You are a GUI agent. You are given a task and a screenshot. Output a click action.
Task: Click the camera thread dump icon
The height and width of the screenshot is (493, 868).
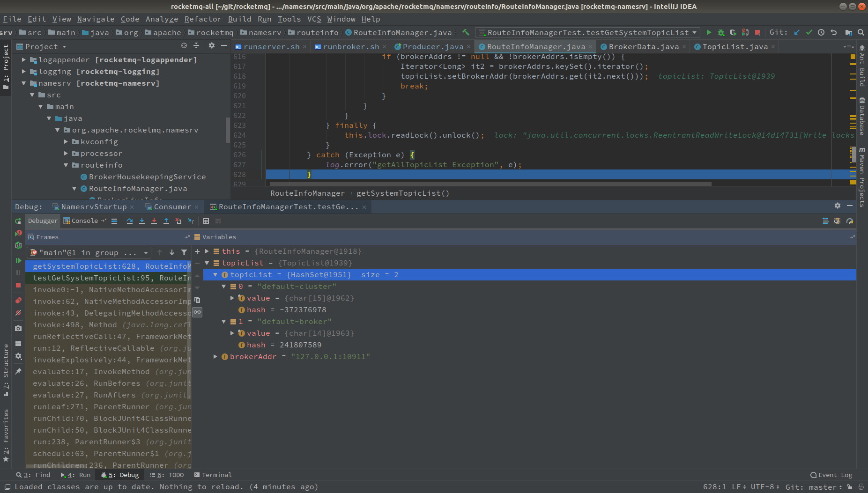click(18, 328)
